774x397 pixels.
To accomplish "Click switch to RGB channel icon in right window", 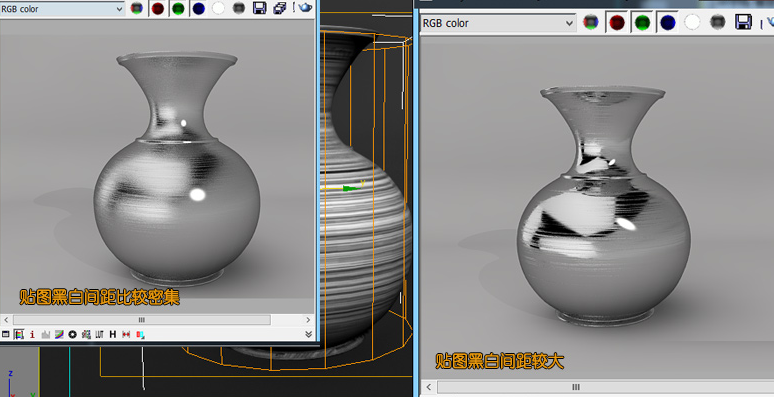I will click(591, 22).
